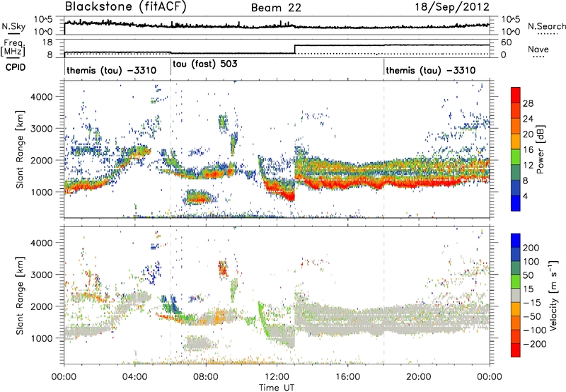Click the Slant Range label of velocity panel
566x392 pixels.
tap(20, 295)
